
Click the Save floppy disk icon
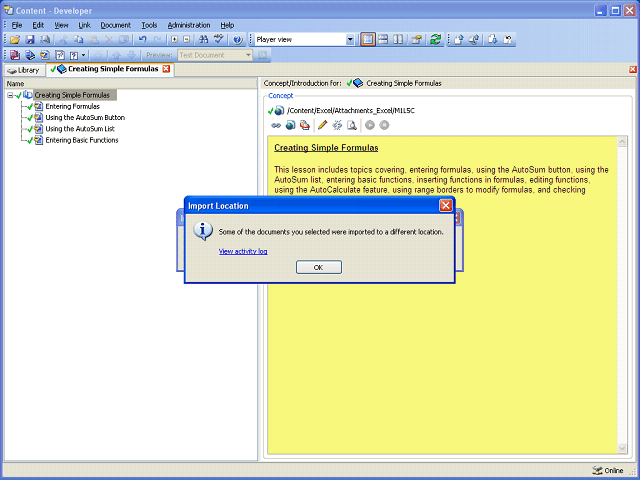pos(30,40)
